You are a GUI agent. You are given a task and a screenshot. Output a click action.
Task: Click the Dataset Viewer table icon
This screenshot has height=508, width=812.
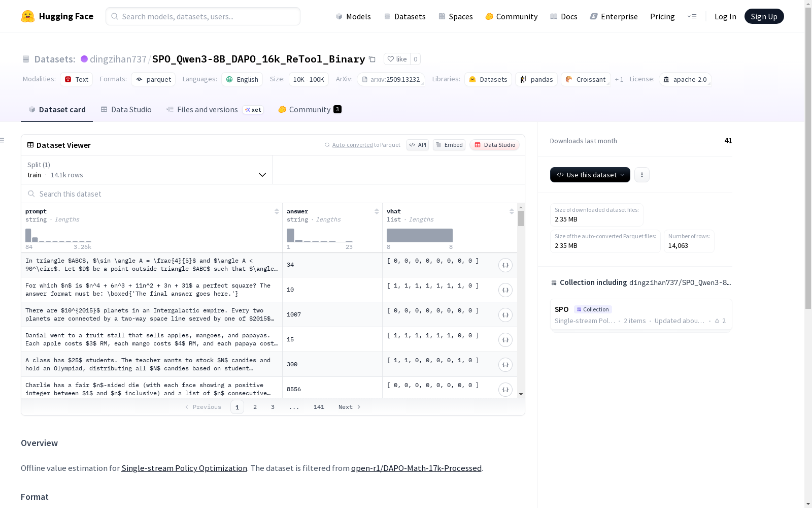point(30,145)
